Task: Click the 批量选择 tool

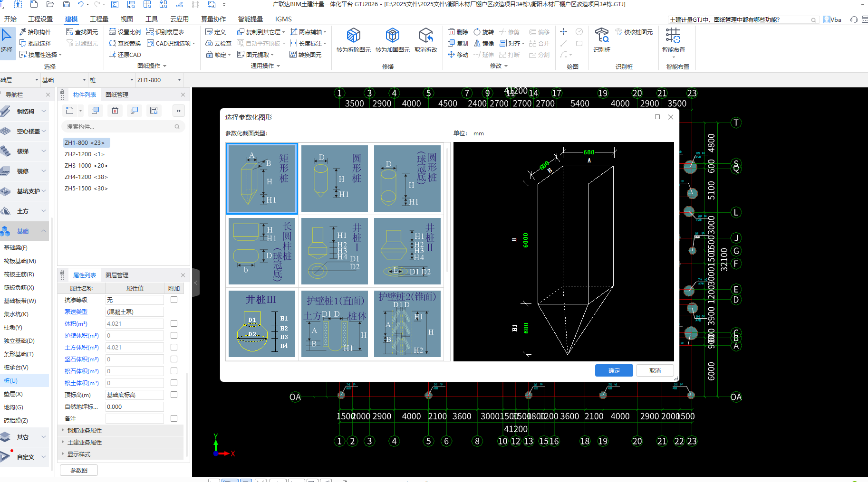Action: tap(35, 43)
